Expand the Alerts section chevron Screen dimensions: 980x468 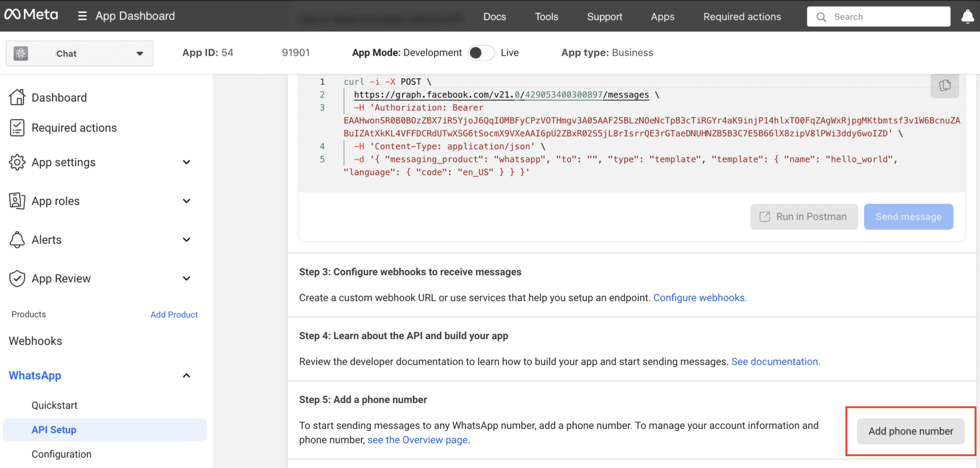click(x=186, y=240)
